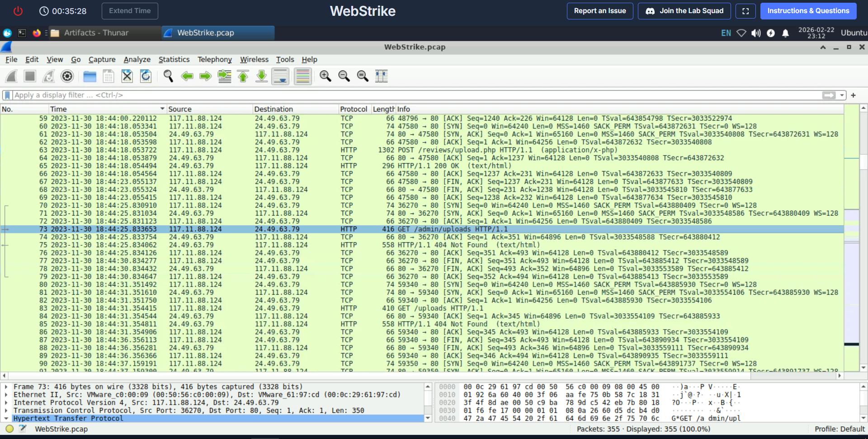Screen dimensions: 868x439
Task: Switch to WebStrike.pcap taskbar window
Action: point(218,33)
